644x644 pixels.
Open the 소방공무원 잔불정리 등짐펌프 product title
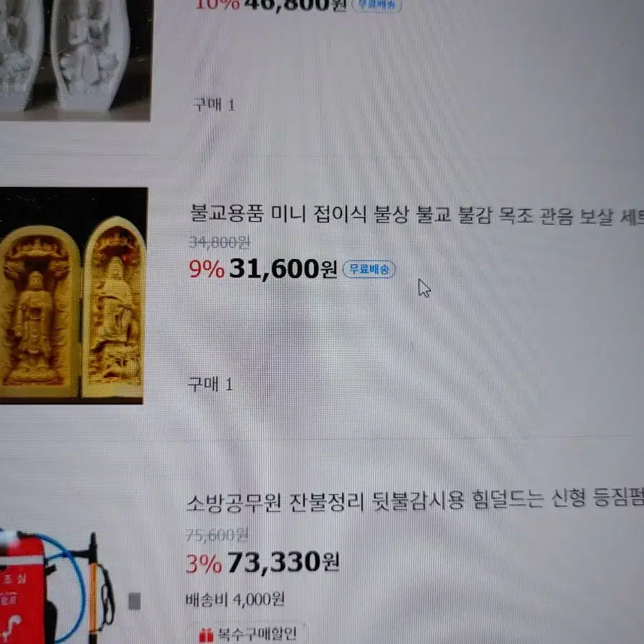pos(415,500)
